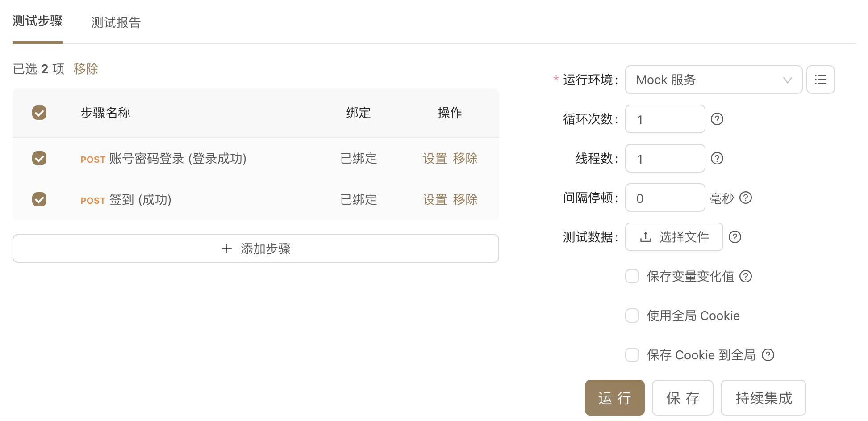This screenshot has height=421, width=868.
Task: Enable 保存变量变化值 checkbox
Action: pyautogui.click(x=632, y=276)
